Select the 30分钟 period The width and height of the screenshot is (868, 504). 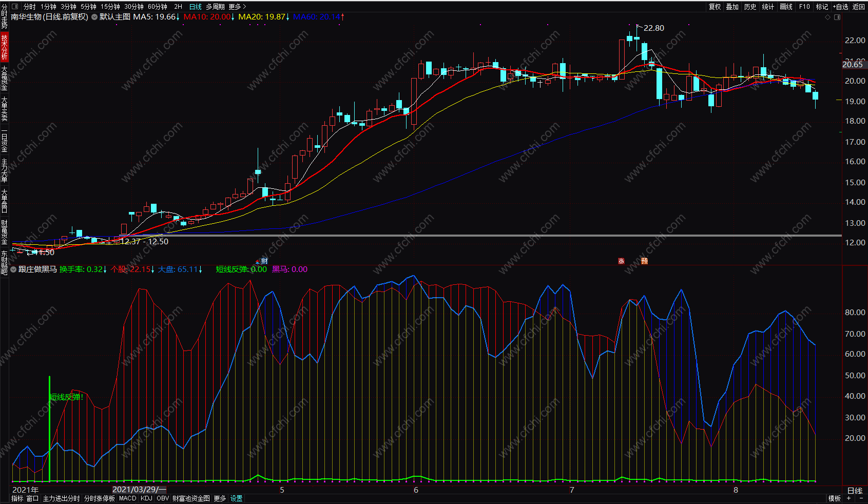(x=133, y=7)
